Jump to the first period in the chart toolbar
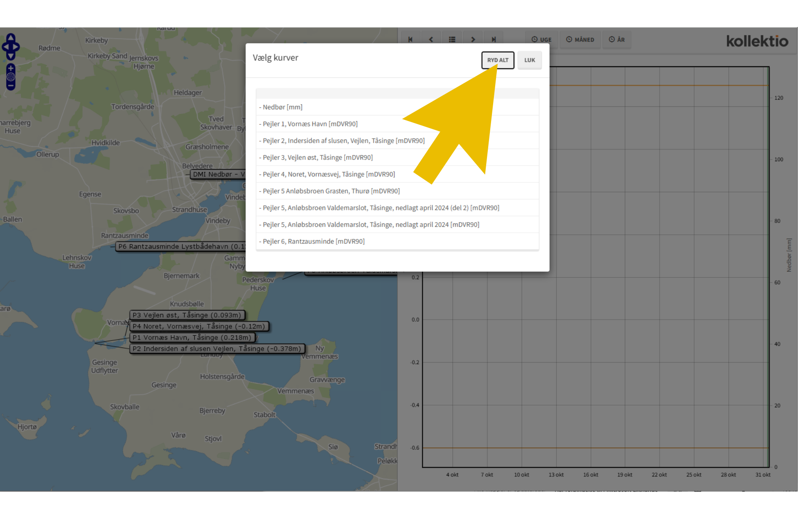Viewport: 798px width, 532px height. (x=410, y=40)
